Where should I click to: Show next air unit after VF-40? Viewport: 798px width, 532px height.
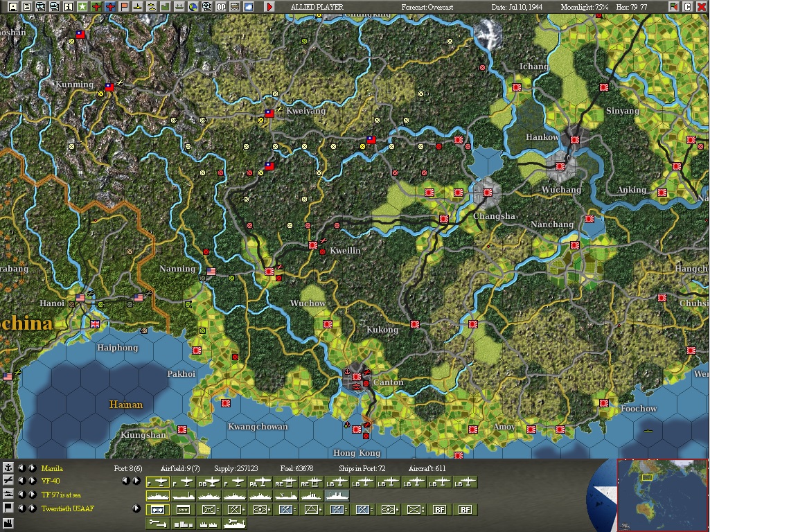(x=32, y=481)
